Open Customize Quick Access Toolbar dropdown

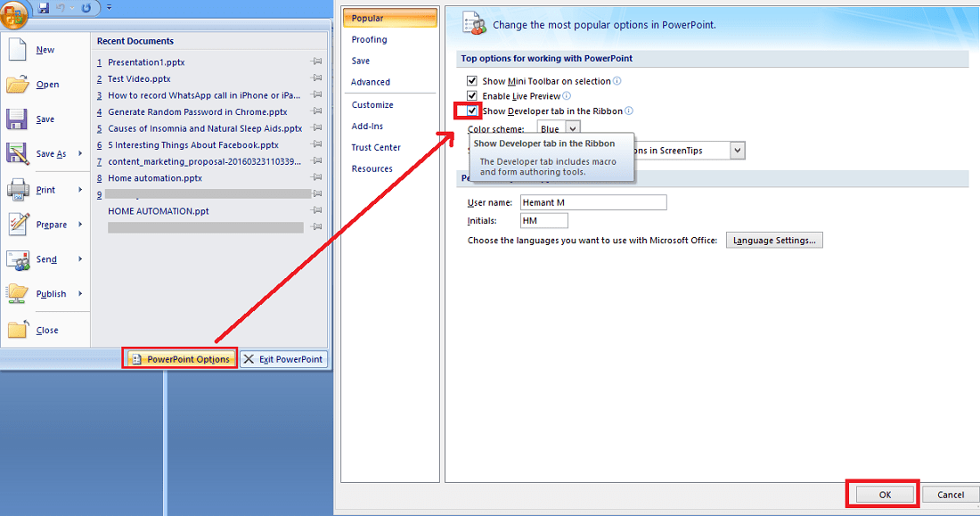pyautogui.click(x=109, y=7)
